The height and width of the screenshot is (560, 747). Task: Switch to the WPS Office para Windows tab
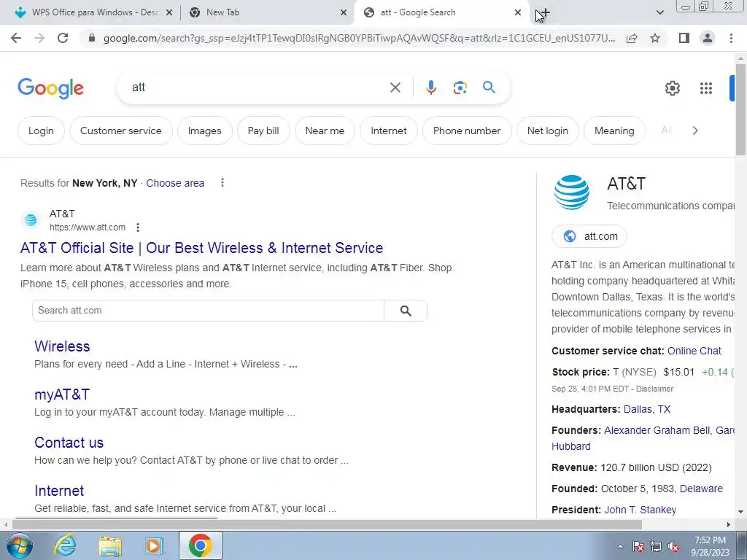point(94,12)
